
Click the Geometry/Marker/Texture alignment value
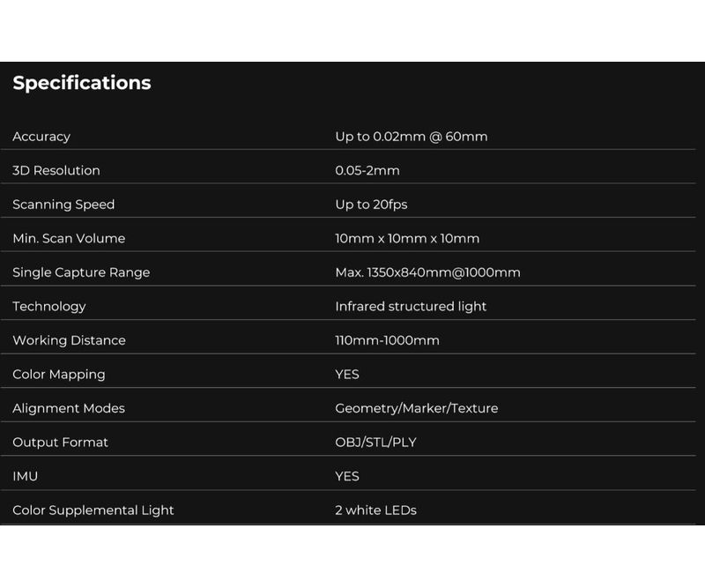point(416,408)
